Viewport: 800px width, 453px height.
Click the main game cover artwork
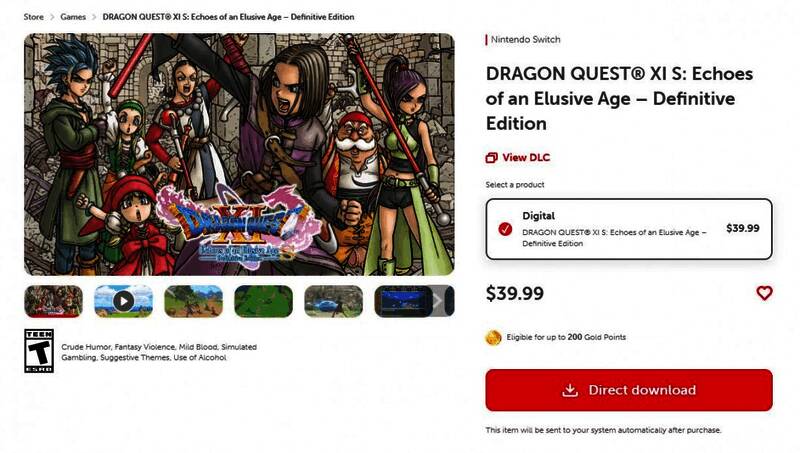[239, 155]
